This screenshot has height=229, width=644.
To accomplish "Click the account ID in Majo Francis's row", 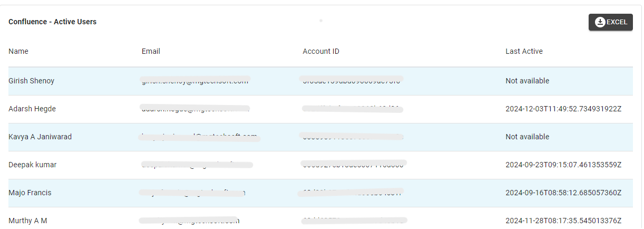I will pos(352,192).
